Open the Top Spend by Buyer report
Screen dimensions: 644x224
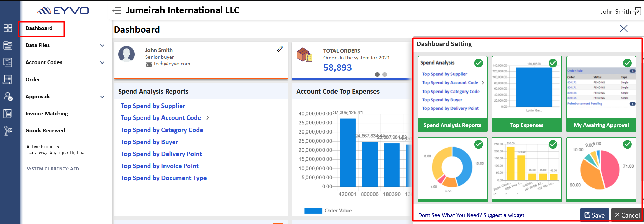(x=149, y=142)
